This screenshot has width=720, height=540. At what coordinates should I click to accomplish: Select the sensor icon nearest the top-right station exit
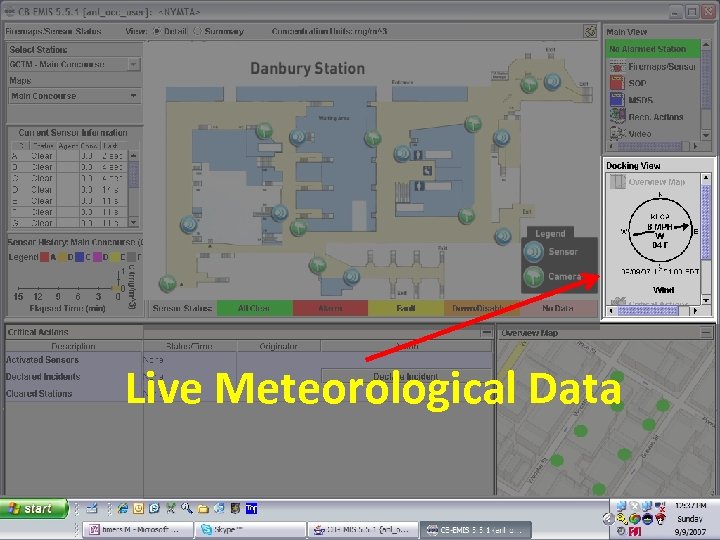click(552, 82)
